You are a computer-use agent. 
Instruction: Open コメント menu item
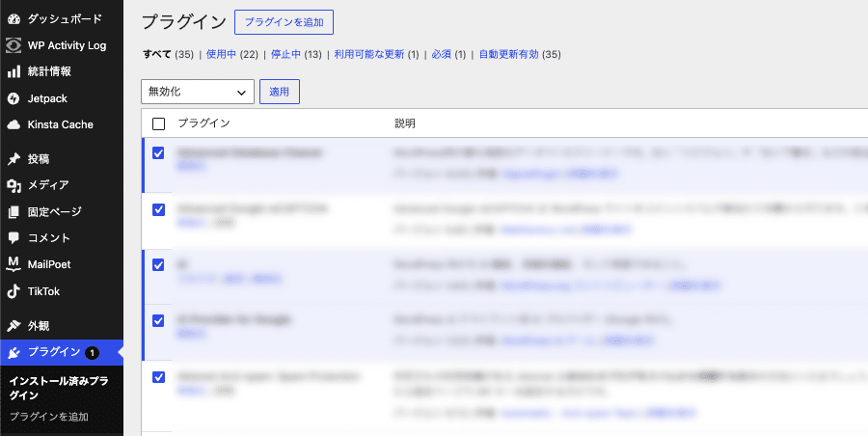click(49, 238)
